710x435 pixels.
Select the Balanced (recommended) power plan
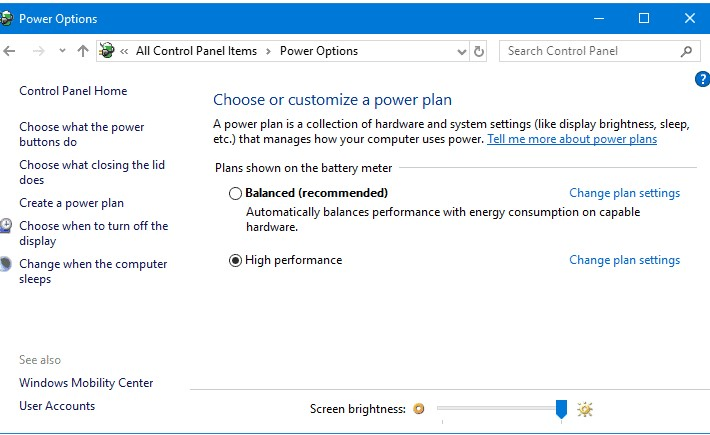pos(235,193)
